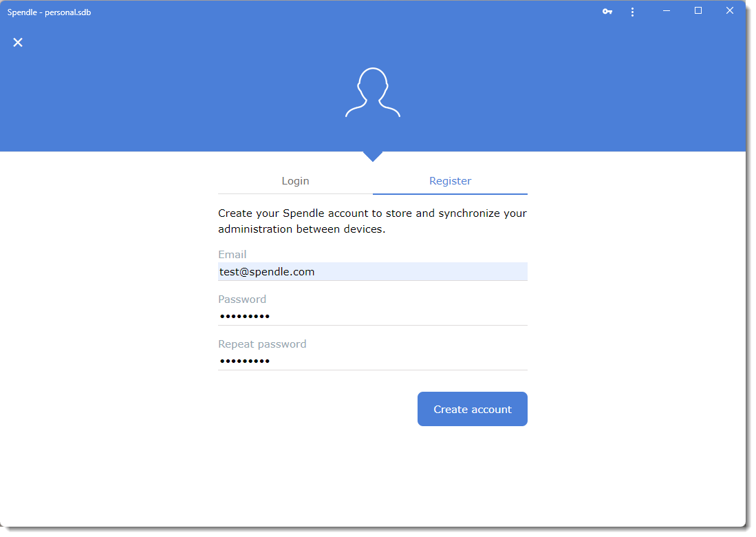The height and width of the screenshot is (537, 756).
Task: Click the 'Create your Spendle account' description text
Action: tap(372, 221)
